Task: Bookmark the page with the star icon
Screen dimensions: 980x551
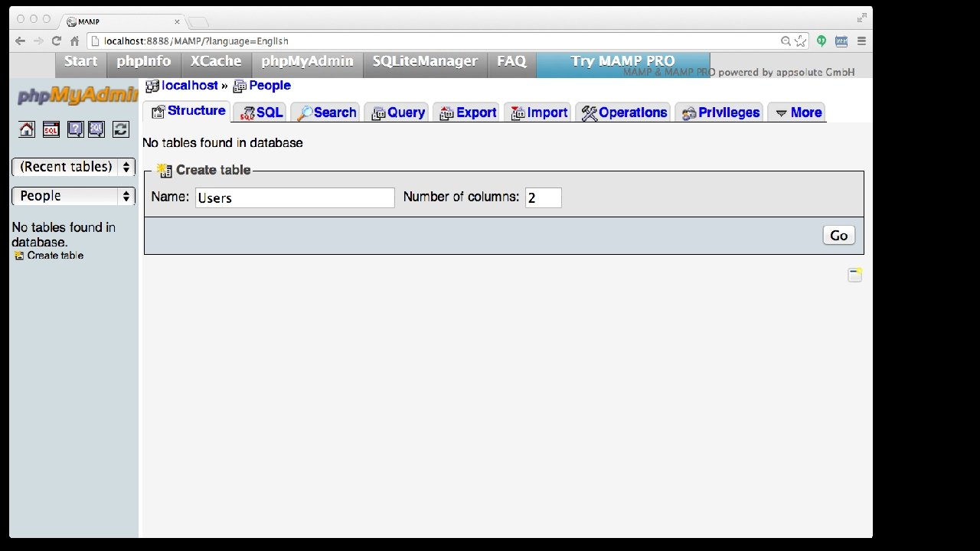Action: tap(801, 41)
